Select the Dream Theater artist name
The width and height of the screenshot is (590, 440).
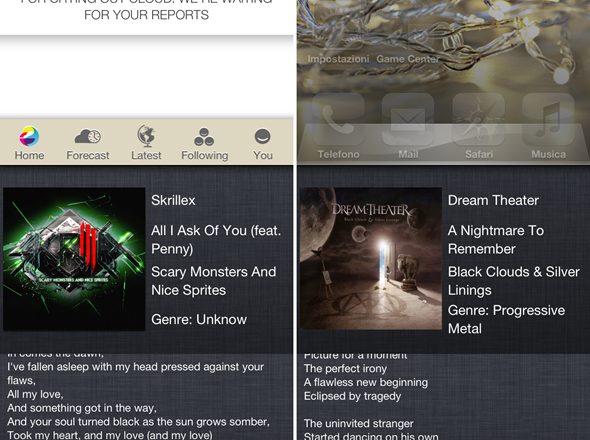(x=493, y=200)
